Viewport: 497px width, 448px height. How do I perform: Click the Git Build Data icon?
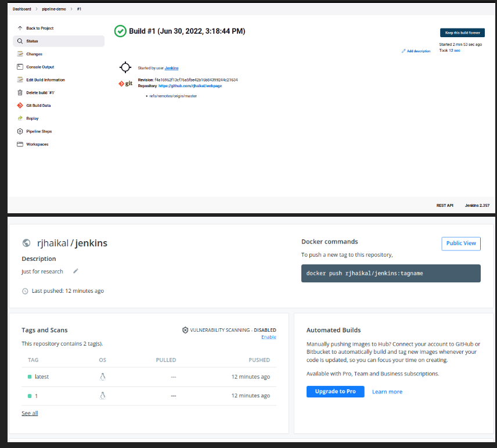pos(20,105)
